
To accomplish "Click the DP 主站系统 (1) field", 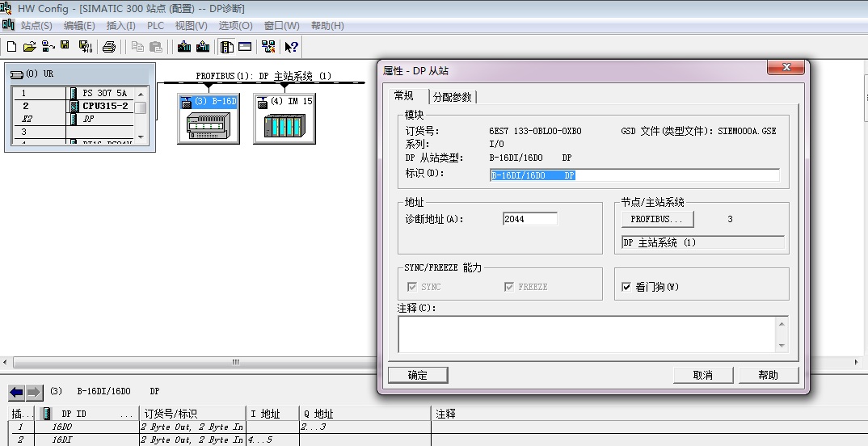I will [702, 242].
